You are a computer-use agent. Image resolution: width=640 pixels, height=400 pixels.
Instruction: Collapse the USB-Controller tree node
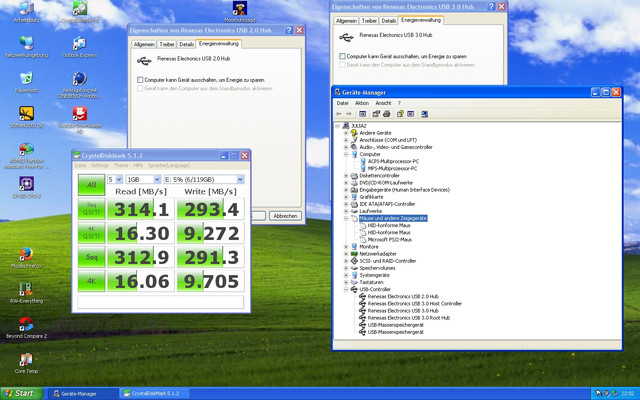[x=346, y=289]
